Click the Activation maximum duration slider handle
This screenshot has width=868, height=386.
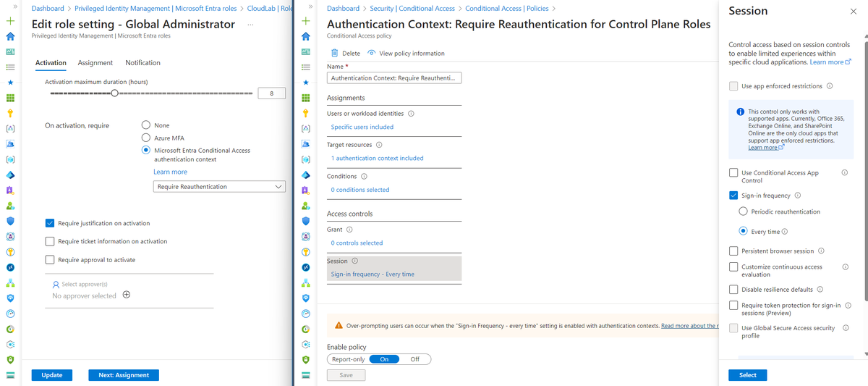coord(115,93)
